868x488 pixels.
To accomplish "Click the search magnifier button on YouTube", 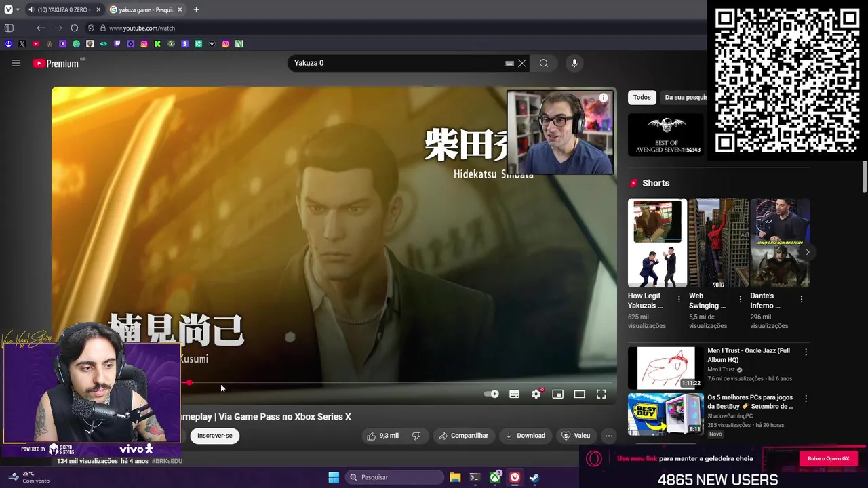I will click(x=543, y=63).
